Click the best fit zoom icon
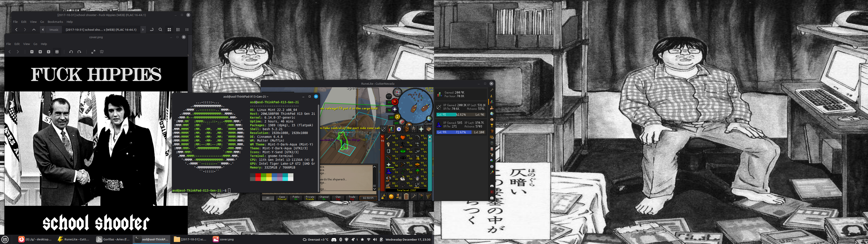Viewport: 868px width, 244px height. [57, 52]
